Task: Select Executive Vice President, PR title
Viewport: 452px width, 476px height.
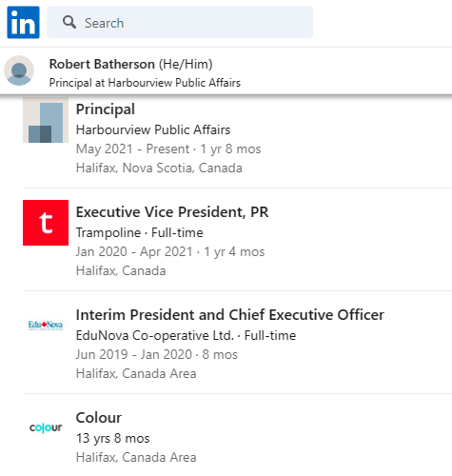Action: pos(172,212)
